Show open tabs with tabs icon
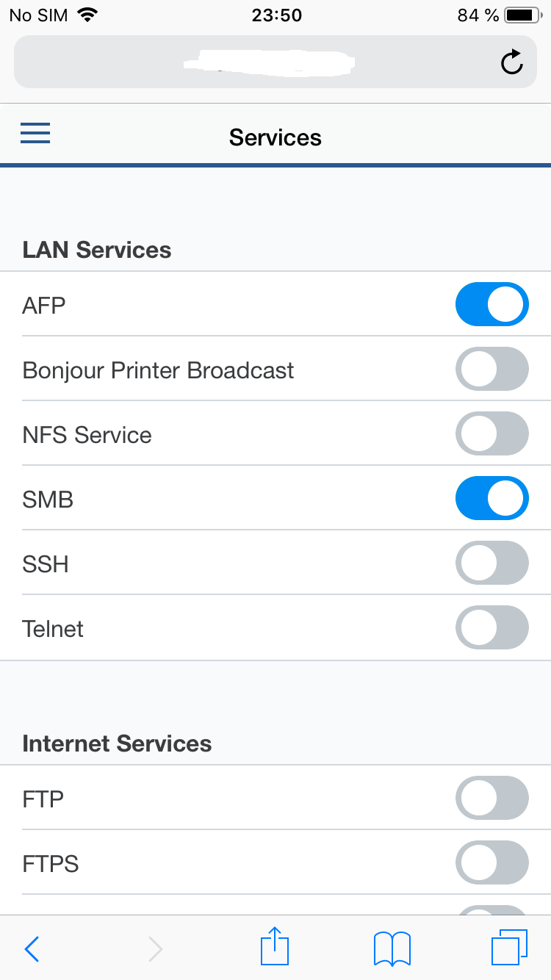The image size is (551, 980). point(508,947)
